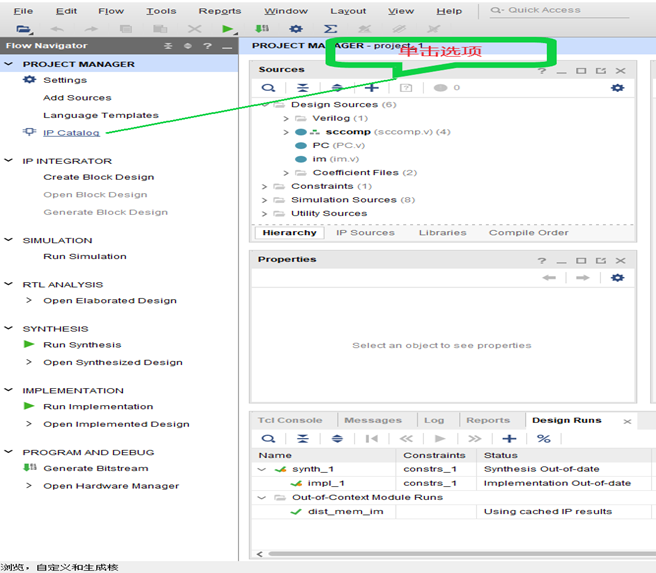Open the IP Catalog link
656x573 pixels.
tap(71, 132)
